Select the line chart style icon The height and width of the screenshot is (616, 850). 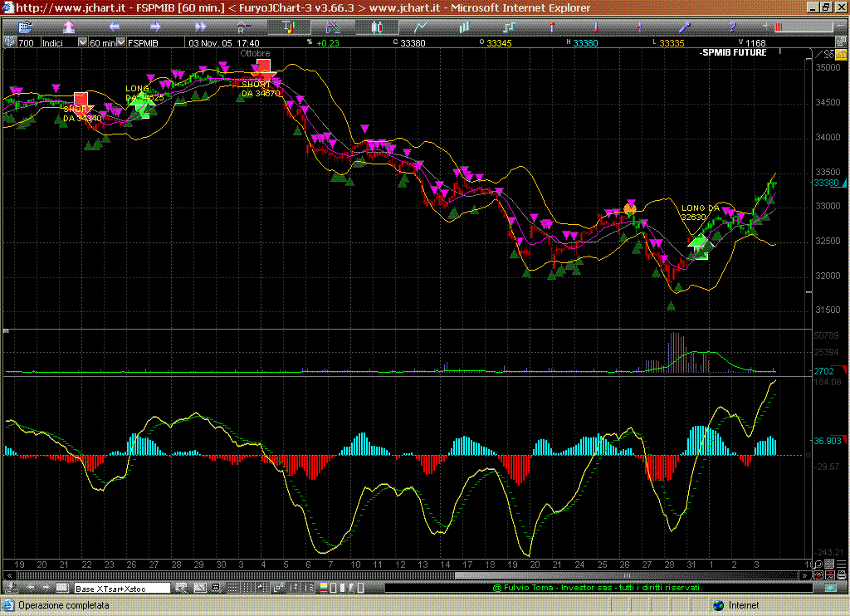point(420,27)
